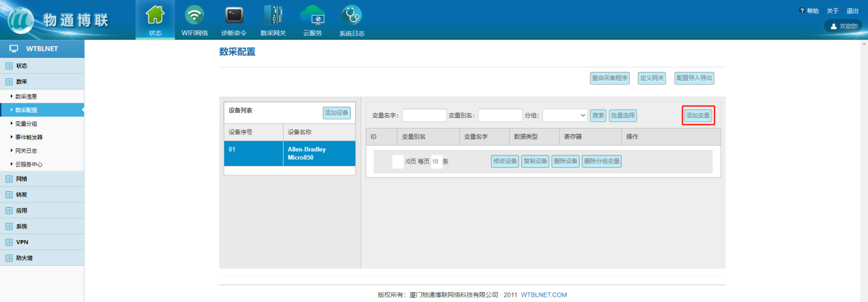Open 事件触发器 from the sidebar menu
This screenshot has height=302, width=868.
tap(29, 137)
